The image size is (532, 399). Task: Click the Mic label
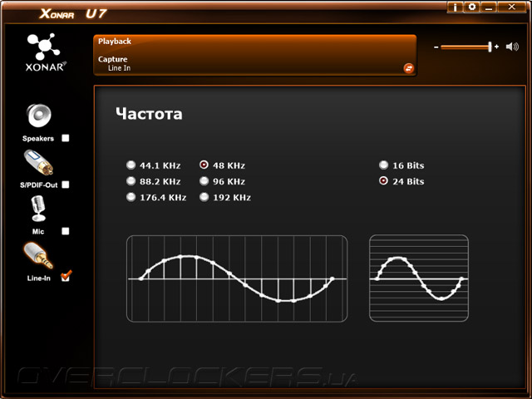pos(38,231)
